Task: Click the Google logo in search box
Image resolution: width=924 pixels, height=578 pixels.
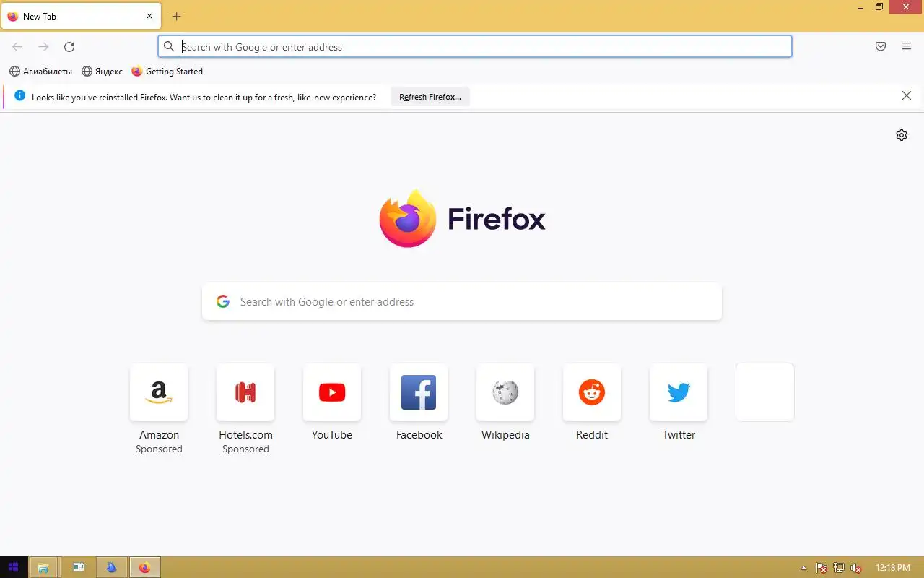Action: click(223, 301)
